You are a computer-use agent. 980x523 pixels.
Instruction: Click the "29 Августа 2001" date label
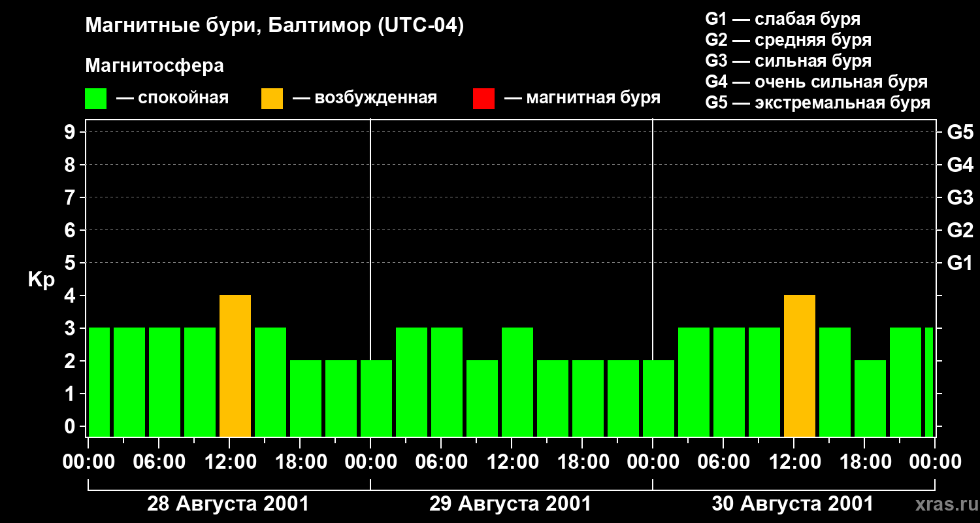pos(510,504)
